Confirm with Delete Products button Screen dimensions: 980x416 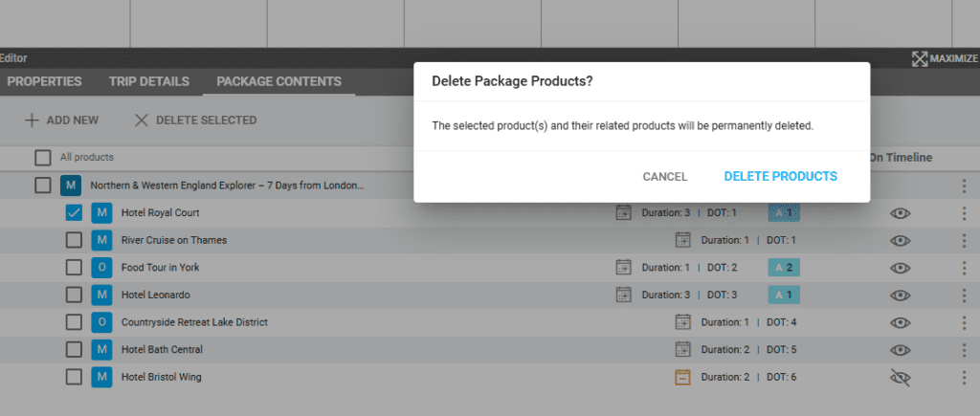pyautogui.click(x=780, y=177)
